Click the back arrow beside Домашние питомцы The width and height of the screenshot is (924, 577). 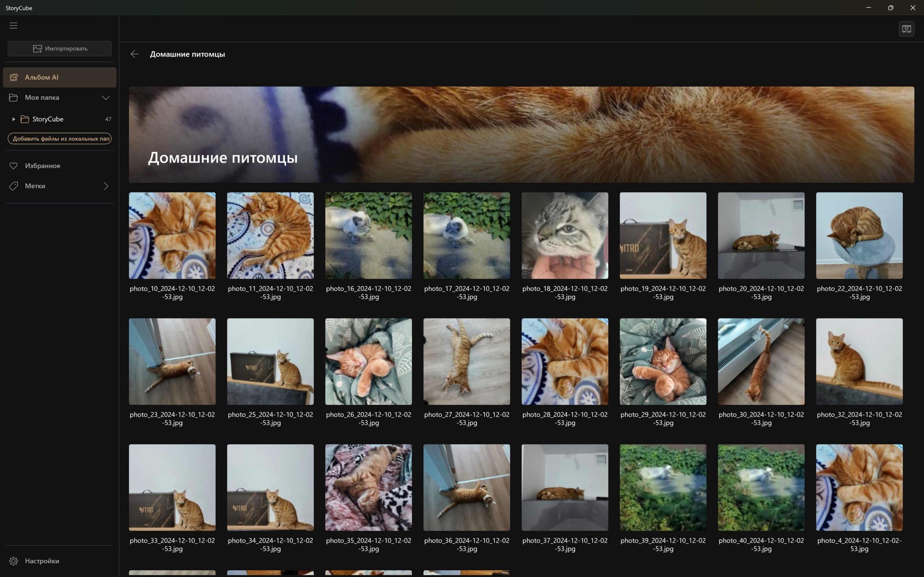click(x=134, y=54)
